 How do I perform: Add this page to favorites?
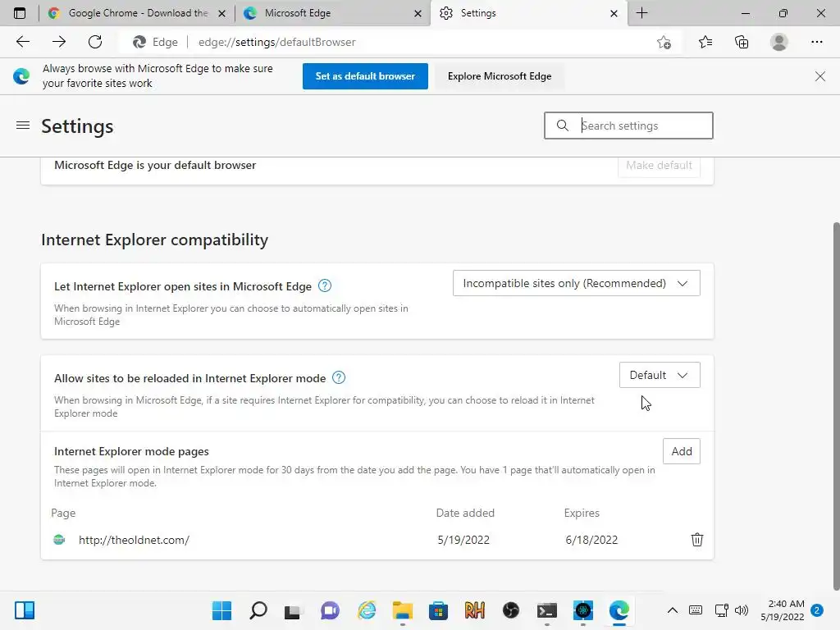(664, 43)
